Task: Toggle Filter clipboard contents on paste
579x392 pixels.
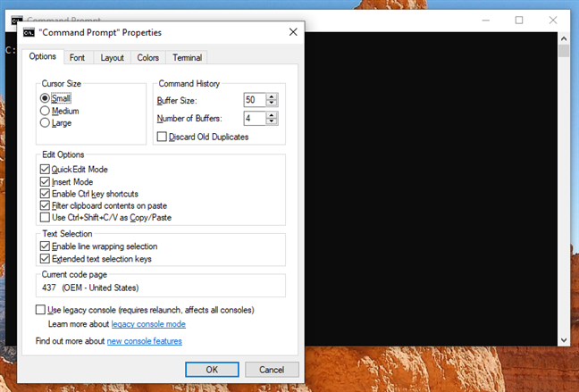Action: [45, 205]
